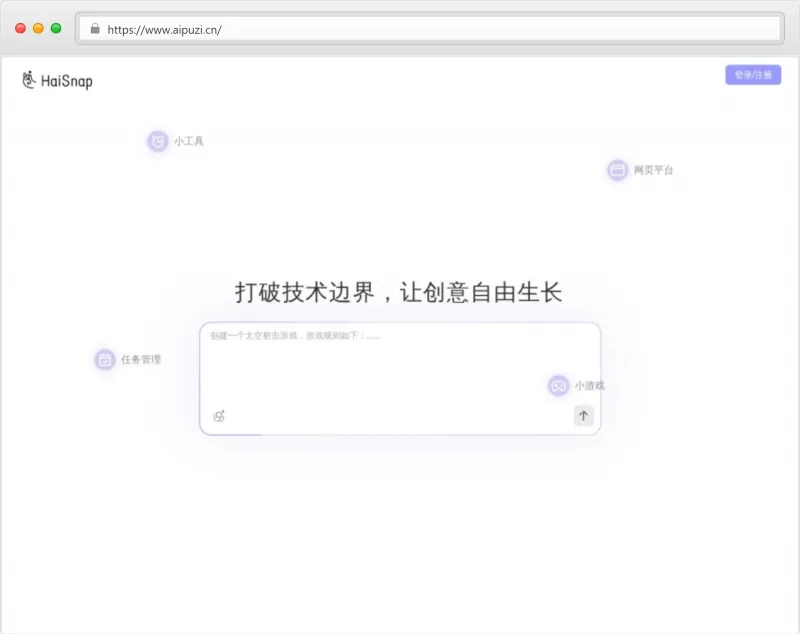
Task: Click the lock icon in the address bar
Action: pyautogui.click(x=95, y=29)
